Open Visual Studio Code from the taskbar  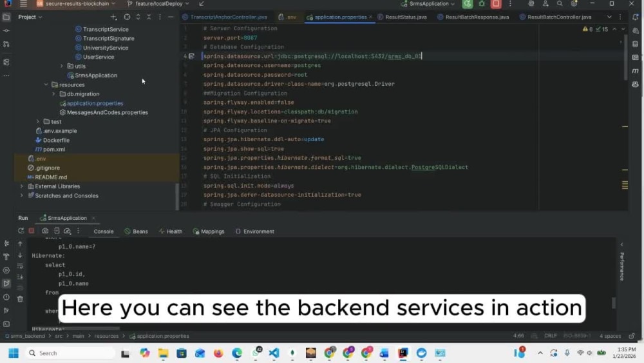pyautogui.click(x=274, y=353)
